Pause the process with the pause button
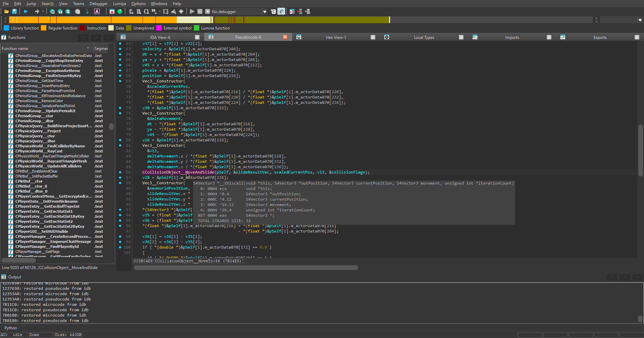The width and height of the screenshot is (644, 338). click(x=200, y=11)
